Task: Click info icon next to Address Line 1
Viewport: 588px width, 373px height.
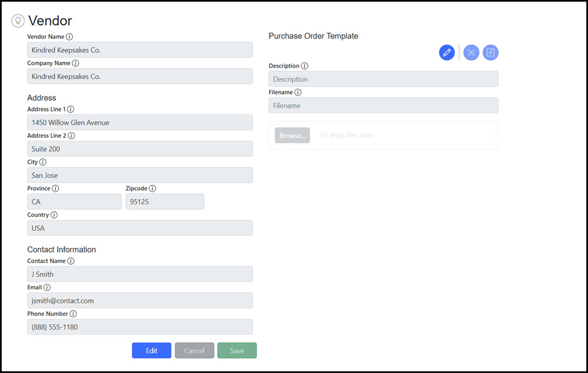Action: [71, 109]
